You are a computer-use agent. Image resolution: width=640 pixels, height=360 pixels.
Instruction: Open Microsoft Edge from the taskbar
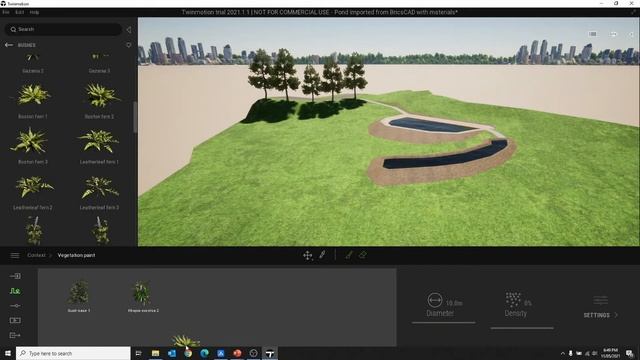click(x=204, y=353)
